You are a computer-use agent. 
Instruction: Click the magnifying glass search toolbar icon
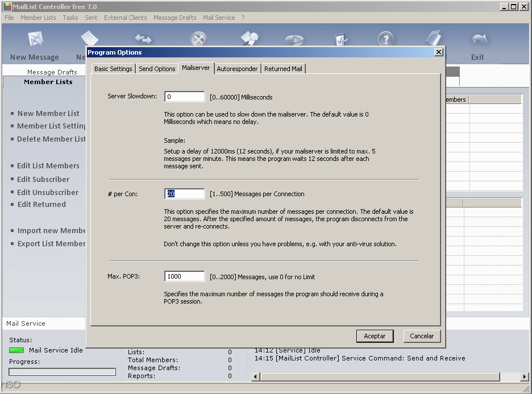tap(249, 39)
